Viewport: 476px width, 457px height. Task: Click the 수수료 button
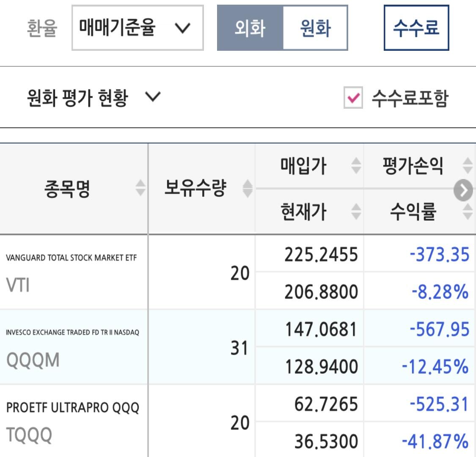pos(416,28)
